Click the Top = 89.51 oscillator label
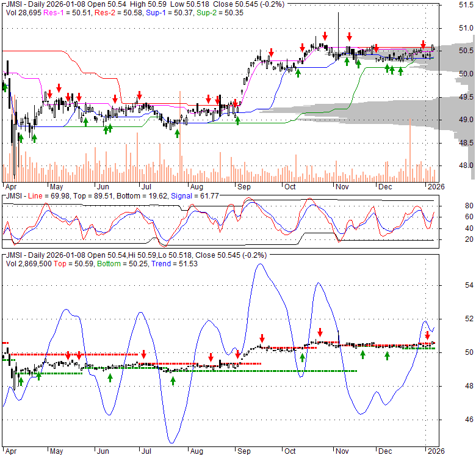476x455 pixels. tap(93, 196)
